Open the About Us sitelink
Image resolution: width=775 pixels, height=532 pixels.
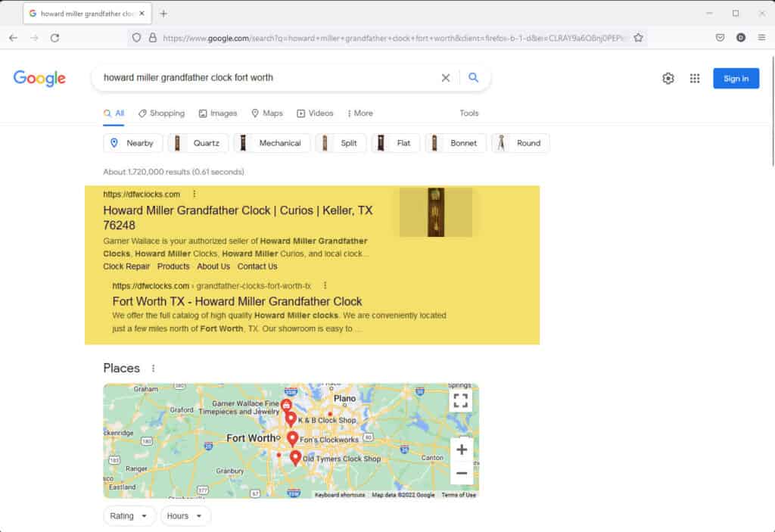pos(213,266)
